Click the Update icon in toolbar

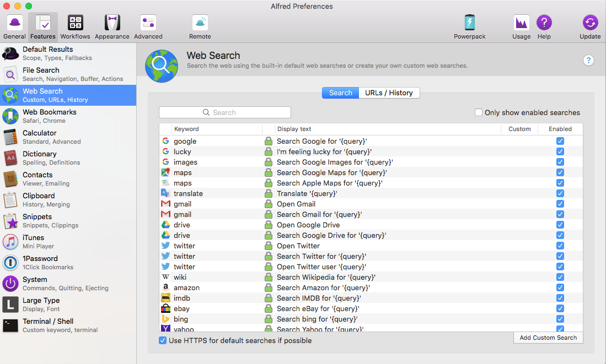pos(589,23)
